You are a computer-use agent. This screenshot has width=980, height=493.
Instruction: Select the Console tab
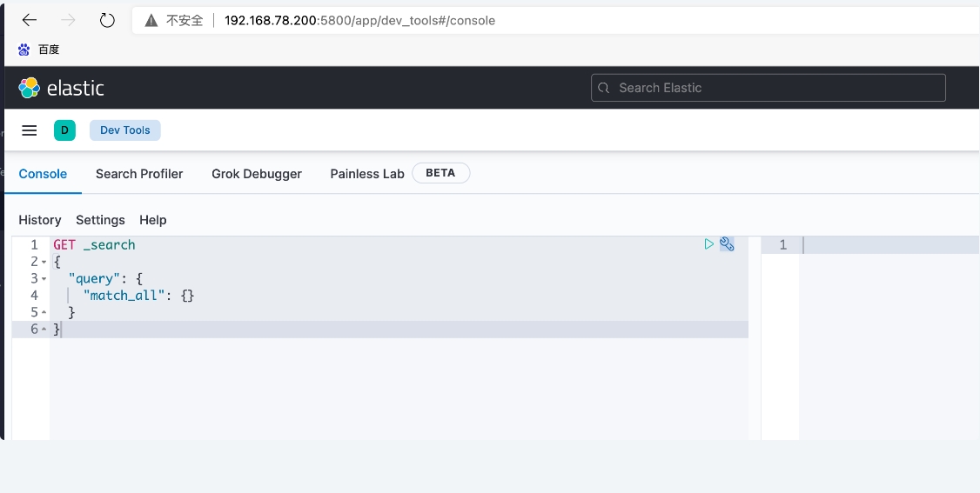[43, 174]
